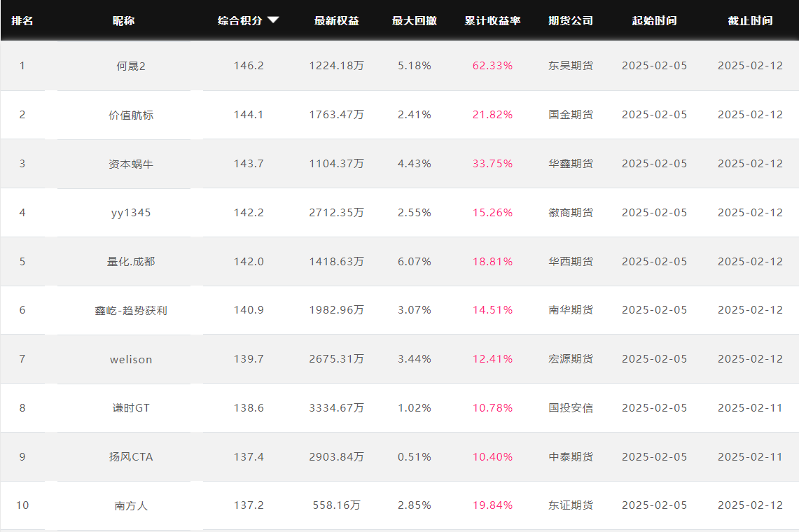Viewport: 799px width, 532px height.
Task: Open trader welison profile
Action: tap(131, 359)
